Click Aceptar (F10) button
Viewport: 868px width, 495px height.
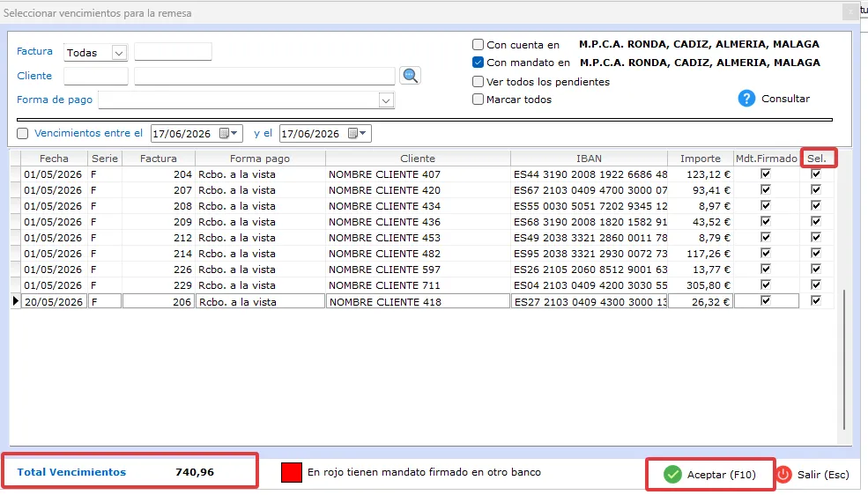pyautogui.click(x=710, y=474)
